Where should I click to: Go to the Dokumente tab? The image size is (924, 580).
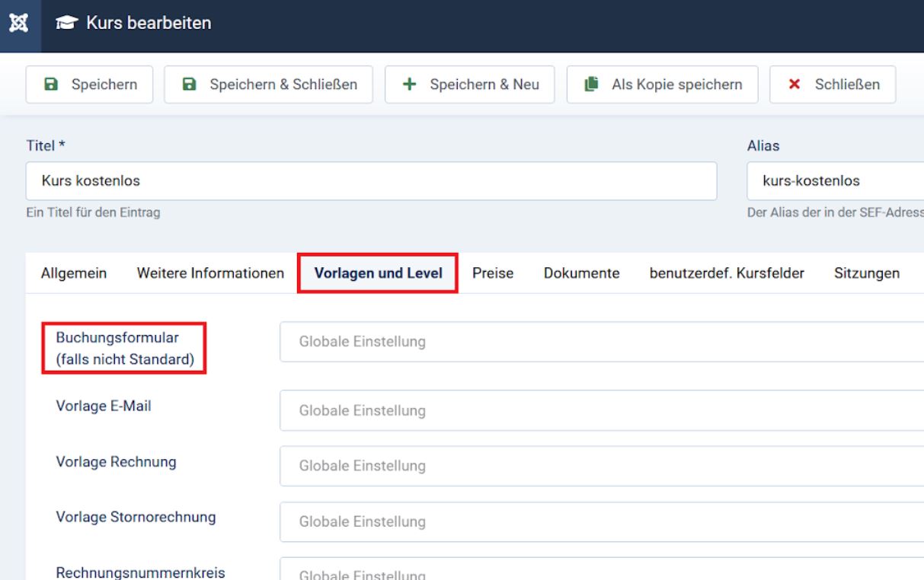pyautogui.click(x=580, y=273)
